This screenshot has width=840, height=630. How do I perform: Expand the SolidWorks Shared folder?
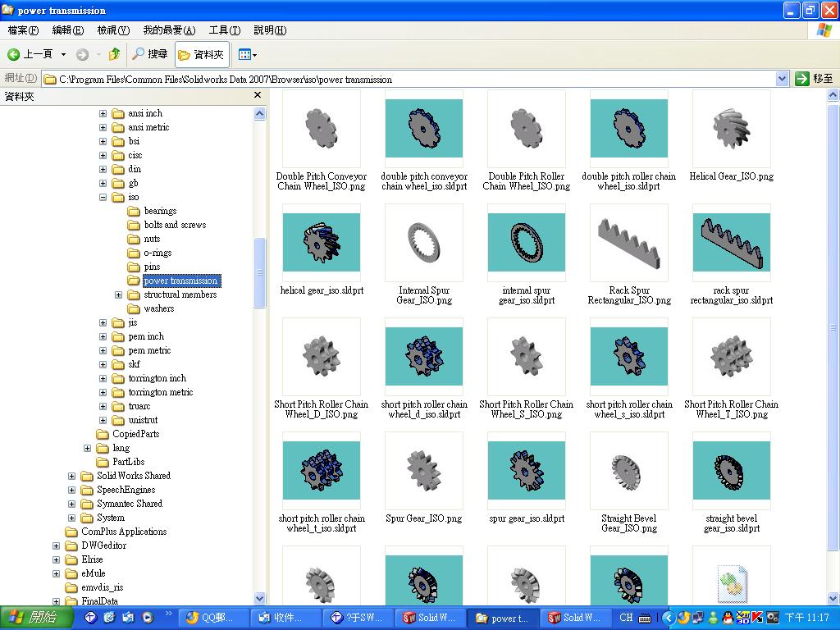coord(72,476)
